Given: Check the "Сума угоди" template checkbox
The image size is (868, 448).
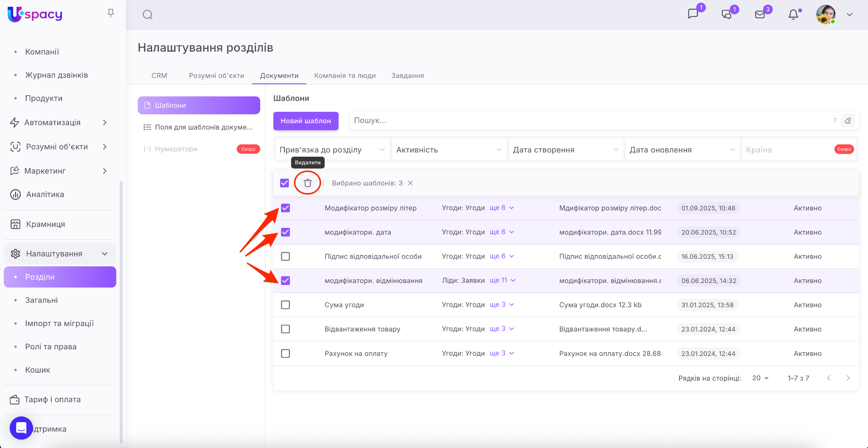Looking at the screenshot, I should [286, 305].
